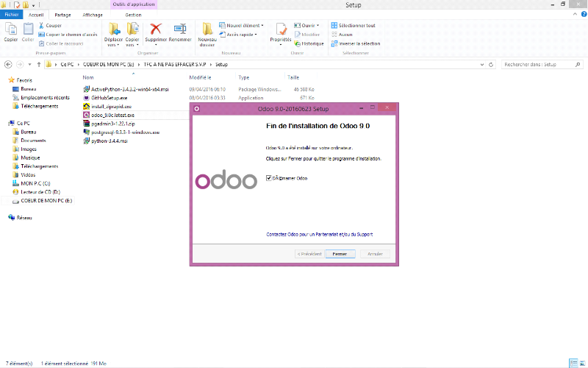The image size is (588, 368).
Task: Open the Fichier menu tab
Action: pos(12,15)
